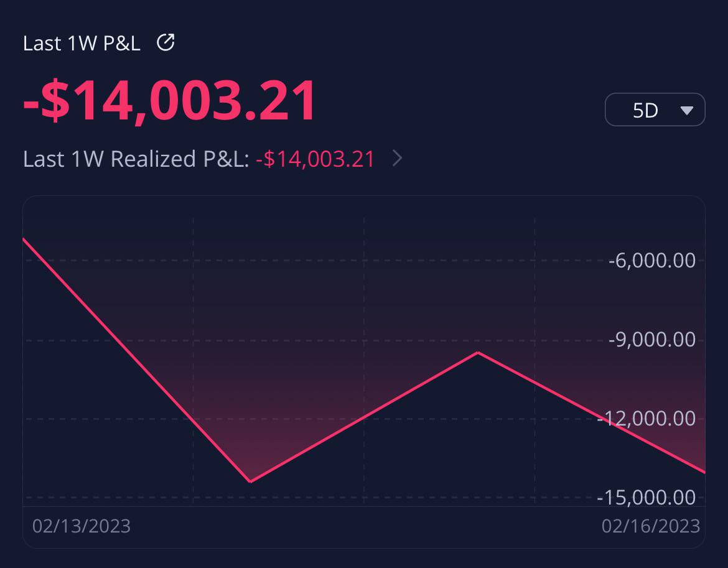Click the large -$14,003.21 total figure
Screen dimensions: 728x568
click(x=170, y=101)
